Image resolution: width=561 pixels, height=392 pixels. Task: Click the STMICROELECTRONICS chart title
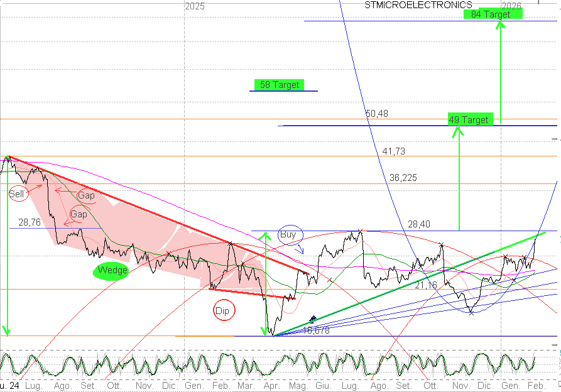(x=418, y=5)
